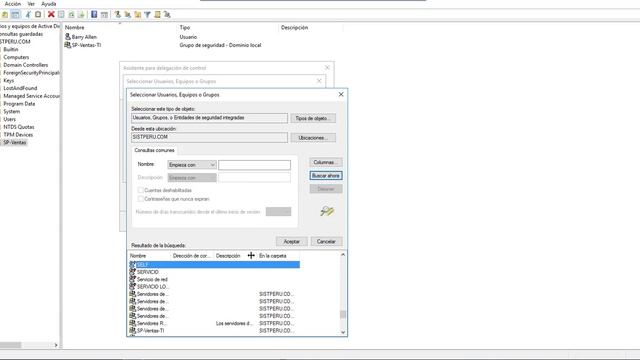Select ForeignSecurityPrincipals in the tree
The height and width of the screenshot is (360, 640).
(31, 73)
